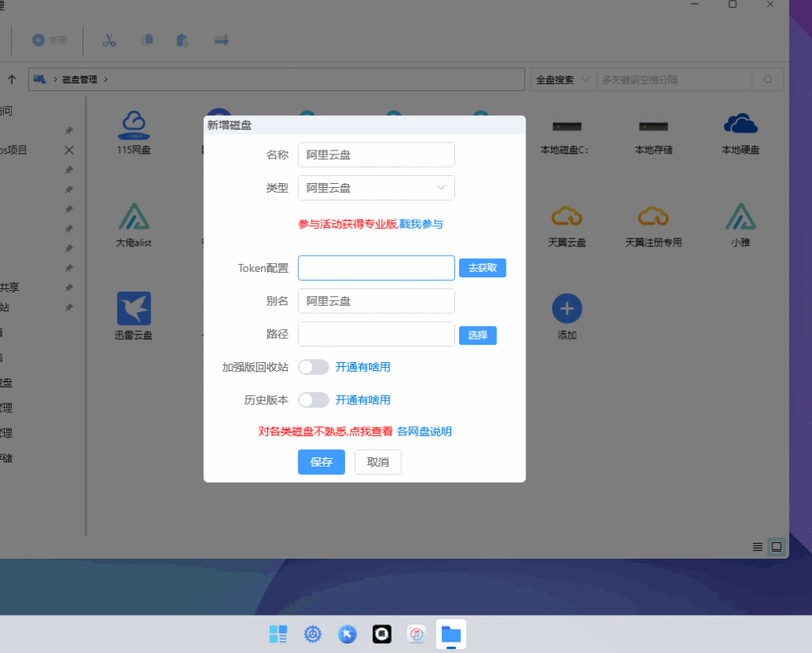812x653 pixels.
Task: Open the 各网盘说明 explanation link
Action: click(x=426, y=431)
